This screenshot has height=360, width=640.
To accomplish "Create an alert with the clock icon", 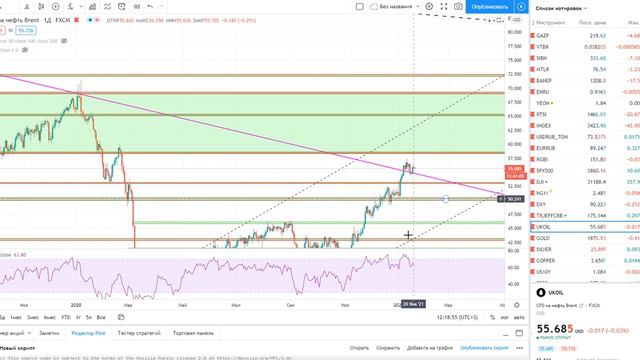I will click(x=122, y=7).
